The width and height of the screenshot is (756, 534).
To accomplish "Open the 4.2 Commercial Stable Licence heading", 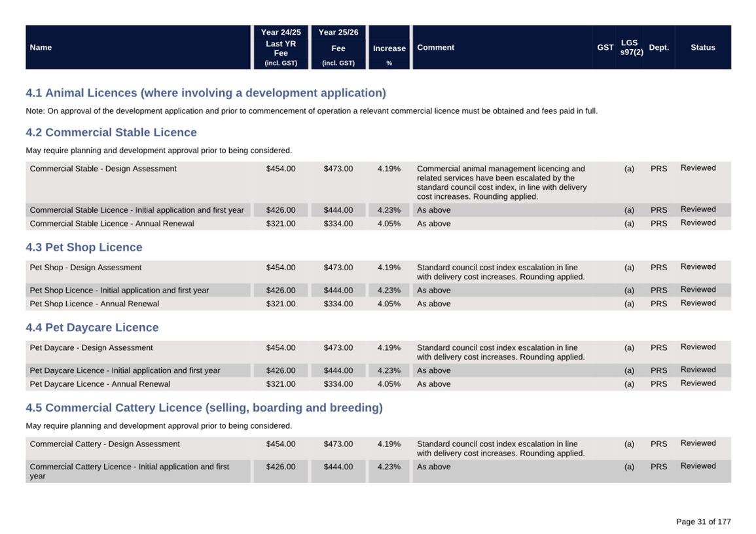I will tap(111, 132).
